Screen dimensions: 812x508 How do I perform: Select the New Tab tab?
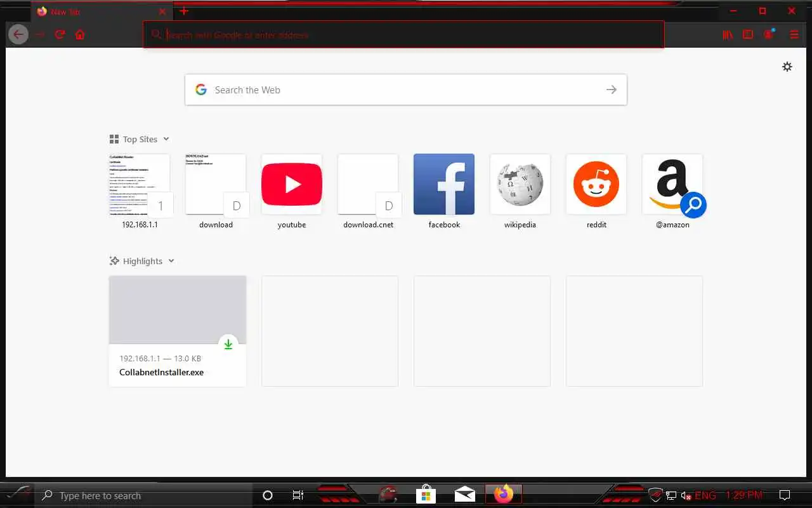(101, 11)
